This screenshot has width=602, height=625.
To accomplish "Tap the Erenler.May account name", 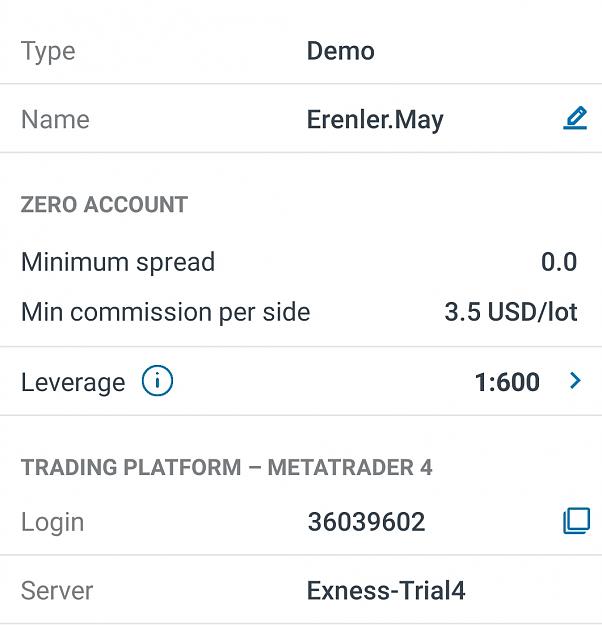I will [375, 120].
